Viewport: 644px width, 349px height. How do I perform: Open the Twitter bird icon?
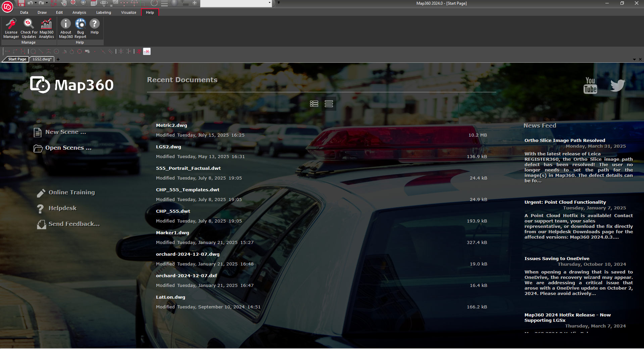coord(617,86)
